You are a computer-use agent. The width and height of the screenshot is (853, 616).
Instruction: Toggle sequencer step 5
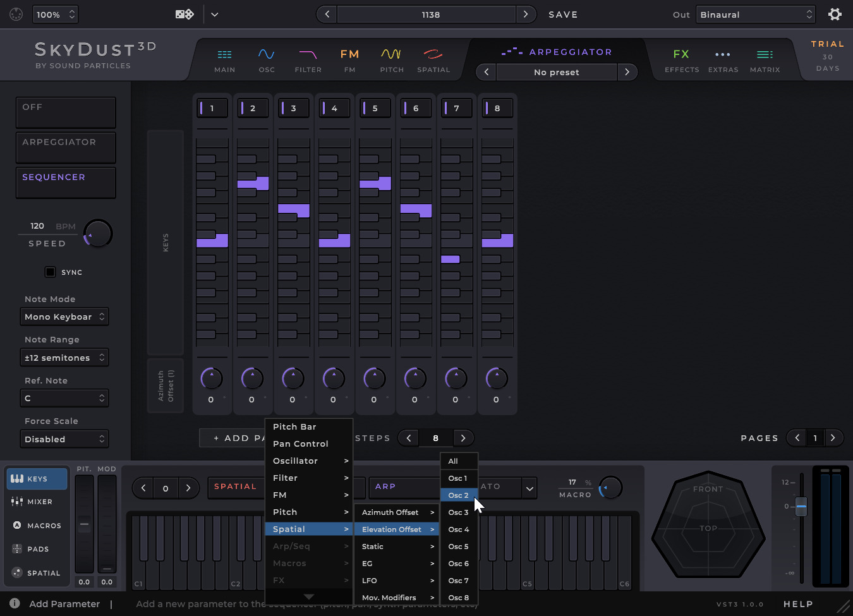[375, 108]
